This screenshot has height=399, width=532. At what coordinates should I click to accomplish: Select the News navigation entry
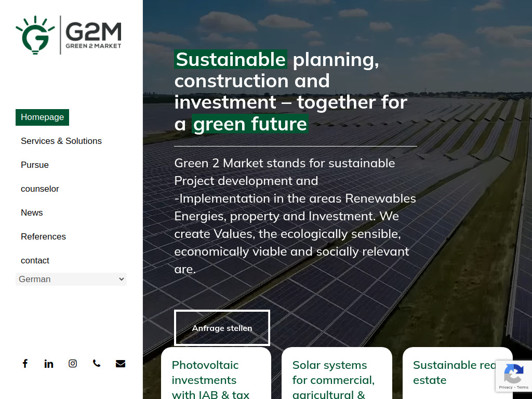[32, 212]
